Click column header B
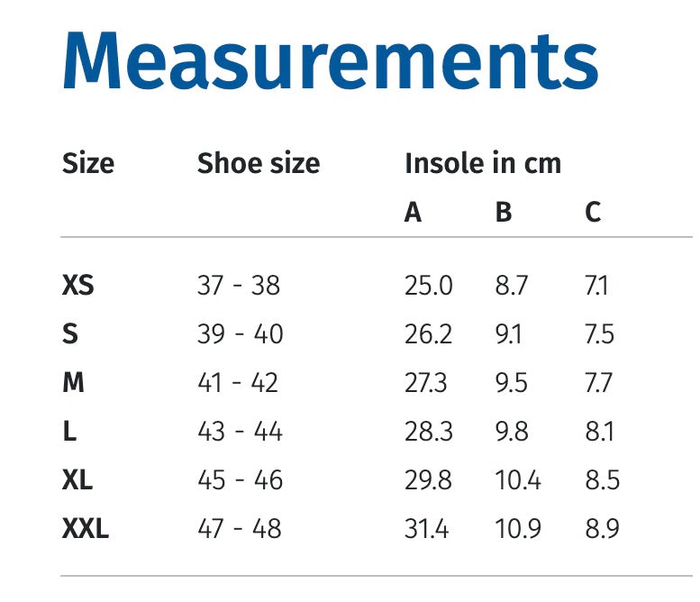This screenshot has height=602, width=700. pyautogui.click(x=504, y=212)
